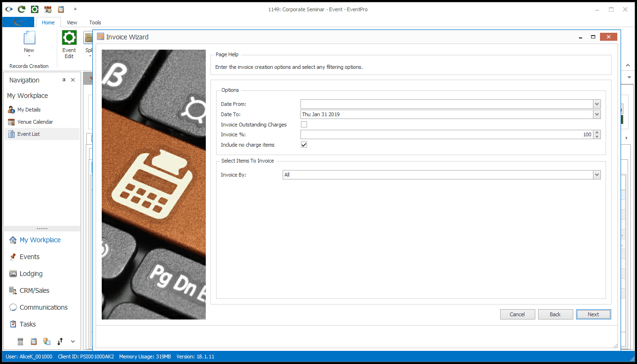Click the My Details person icon

11,110
